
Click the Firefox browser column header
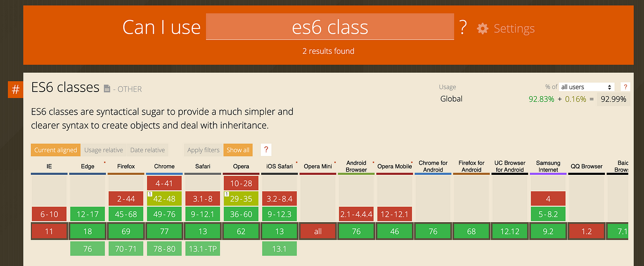click(126, 166)
